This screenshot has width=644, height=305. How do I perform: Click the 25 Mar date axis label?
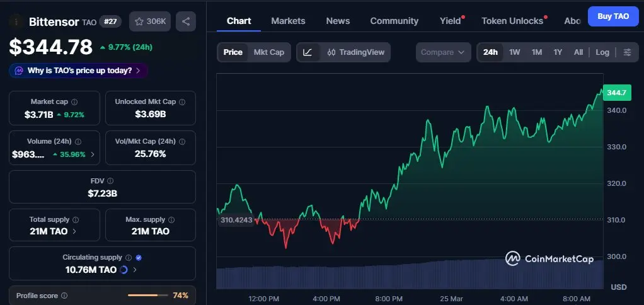[x=451, y=299]
